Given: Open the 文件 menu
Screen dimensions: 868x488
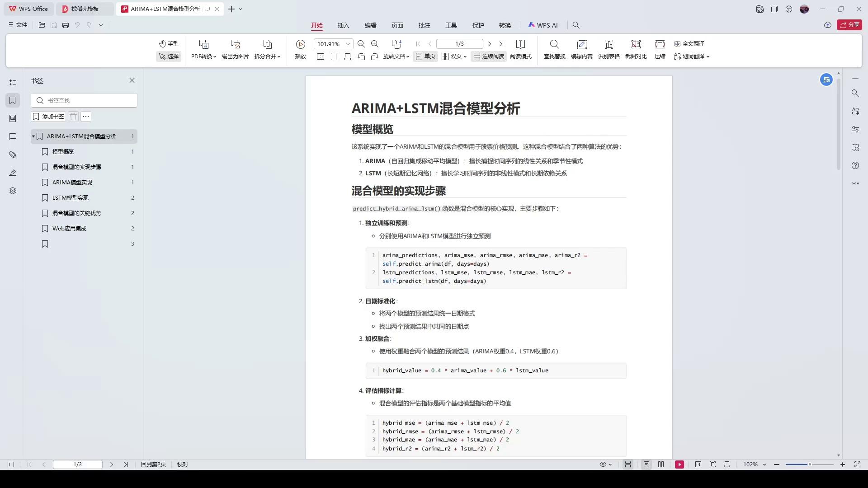Looking at the screenshot, I should coord(18,25).
